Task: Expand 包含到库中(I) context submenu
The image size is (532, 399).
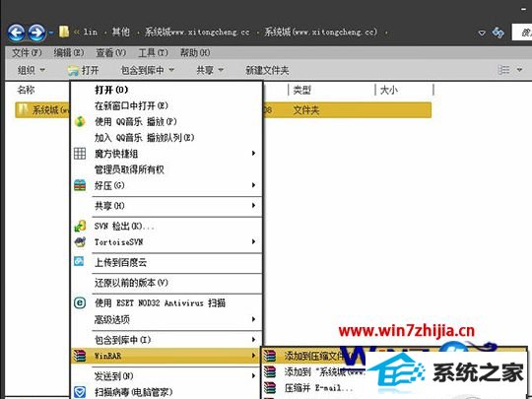Action: click(166, 339)
